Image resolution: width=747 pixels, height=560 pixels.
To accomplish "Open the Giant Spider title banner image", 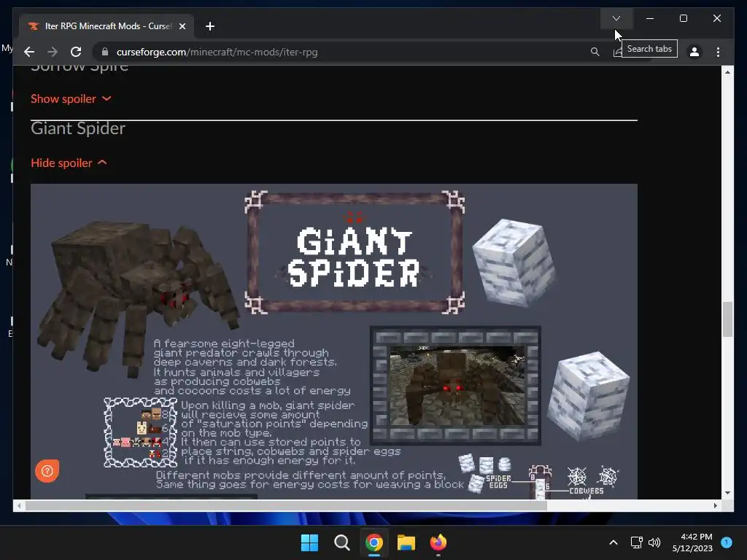I will (355, 252).
